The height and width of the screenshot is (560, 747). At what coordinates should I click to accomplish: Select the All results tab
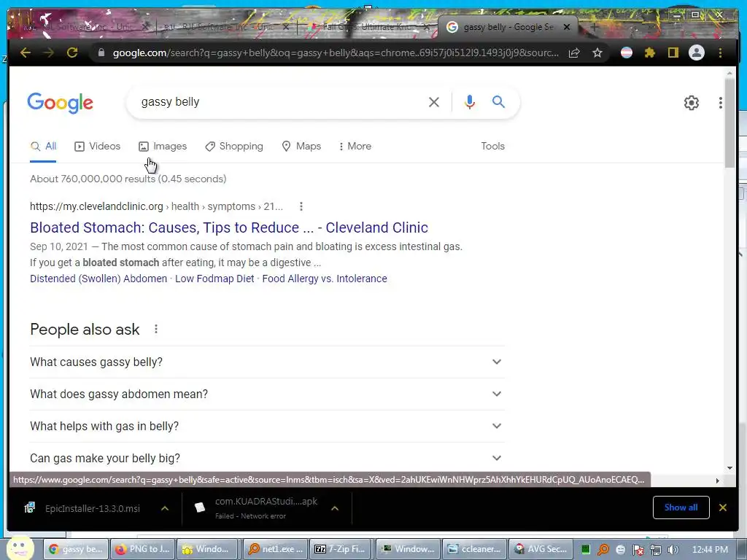tap(43, 146)
